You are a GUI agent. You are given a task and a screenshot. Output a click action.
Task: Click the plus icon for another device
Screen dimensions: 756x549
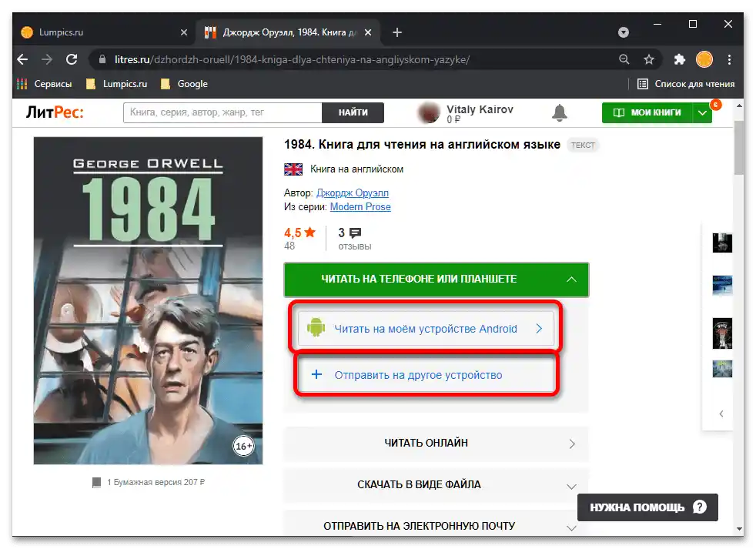click(x=316, y=374)
